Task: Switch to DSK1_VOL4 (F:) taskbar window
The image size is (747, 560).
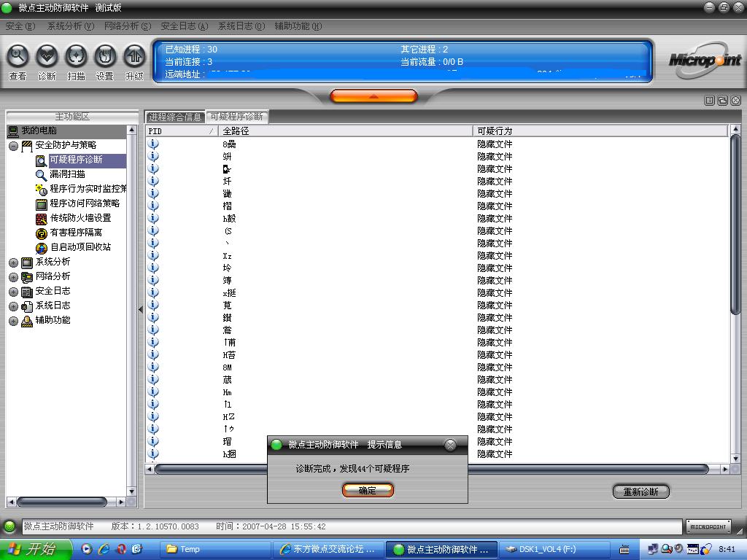Action: (554, 549)
